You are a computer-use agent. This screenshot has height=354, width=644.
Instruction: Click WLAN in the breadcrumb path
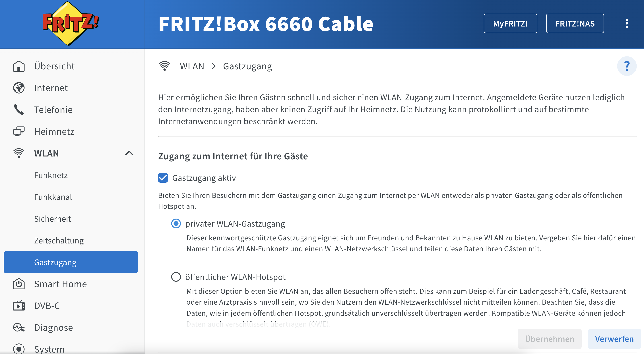coord(192,66)
